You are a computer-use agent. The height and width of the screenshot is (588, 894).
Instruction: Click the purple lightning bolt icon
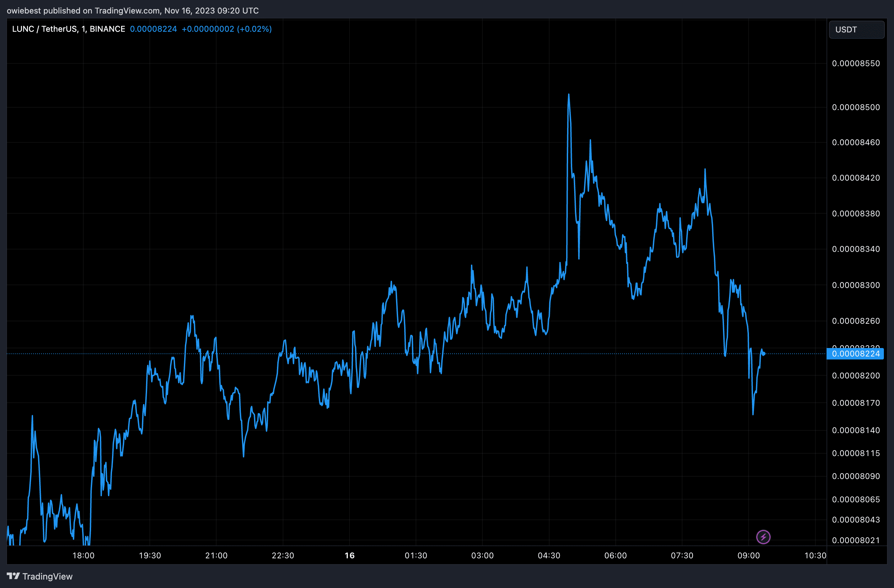click(x=763, y=537)
